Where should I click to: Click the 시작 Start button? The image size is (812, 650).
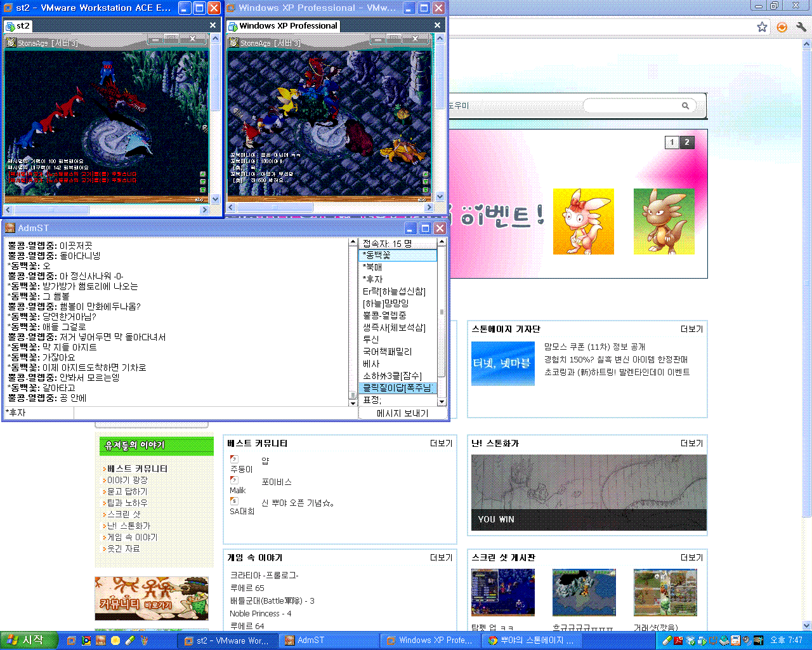coord(29,640)
